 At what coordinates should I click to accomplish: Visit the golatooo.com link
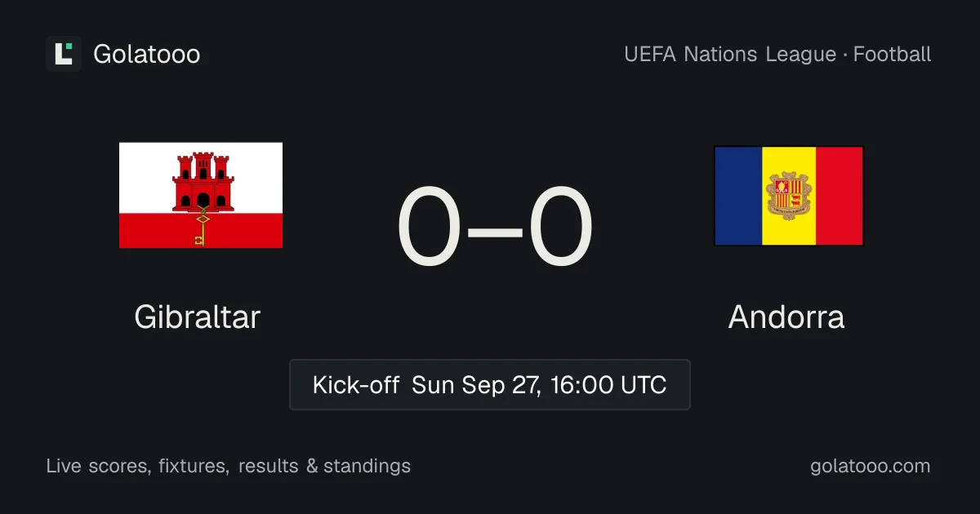[x=871, y=466]
